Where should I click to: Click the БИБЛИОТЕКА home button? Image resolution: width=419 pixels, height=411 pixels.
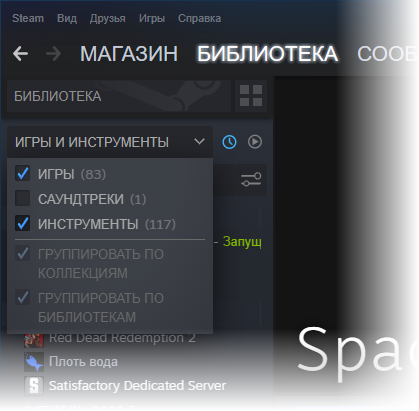point(119,96)
